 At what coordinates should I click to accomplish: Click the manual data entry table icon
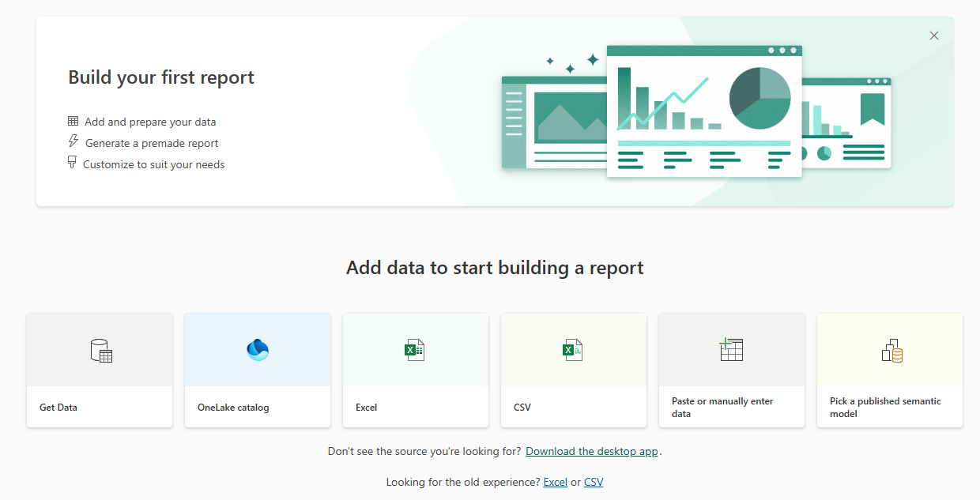tap(732, 349)
